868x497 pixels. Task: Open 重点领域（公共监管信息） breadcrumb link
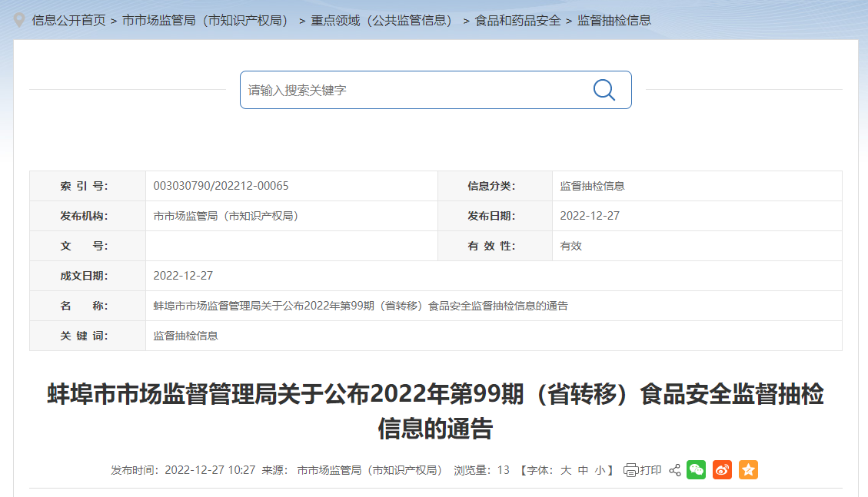(x=384, y=21)
